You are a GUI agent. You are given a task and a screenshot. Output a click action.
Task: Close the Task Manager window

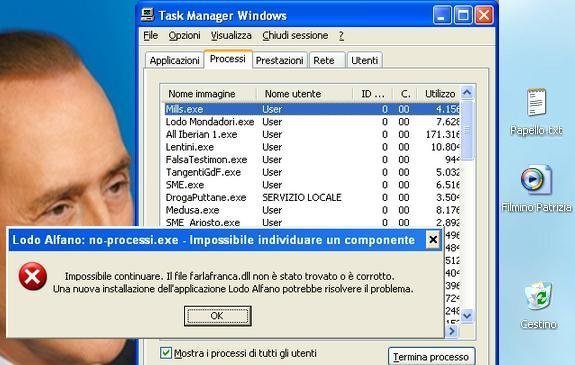pyautogui.click(x=484, y=15)
